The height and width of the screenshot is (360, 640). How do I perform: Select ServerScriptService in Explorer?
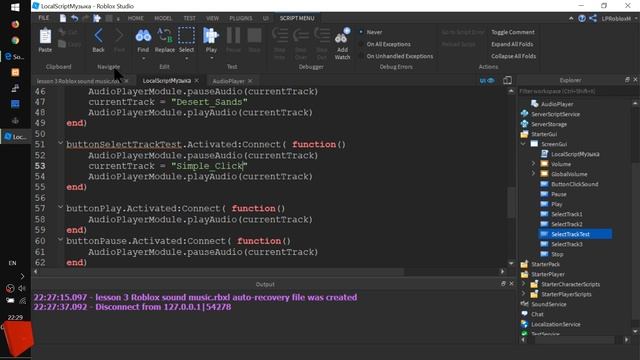point(556,114)
